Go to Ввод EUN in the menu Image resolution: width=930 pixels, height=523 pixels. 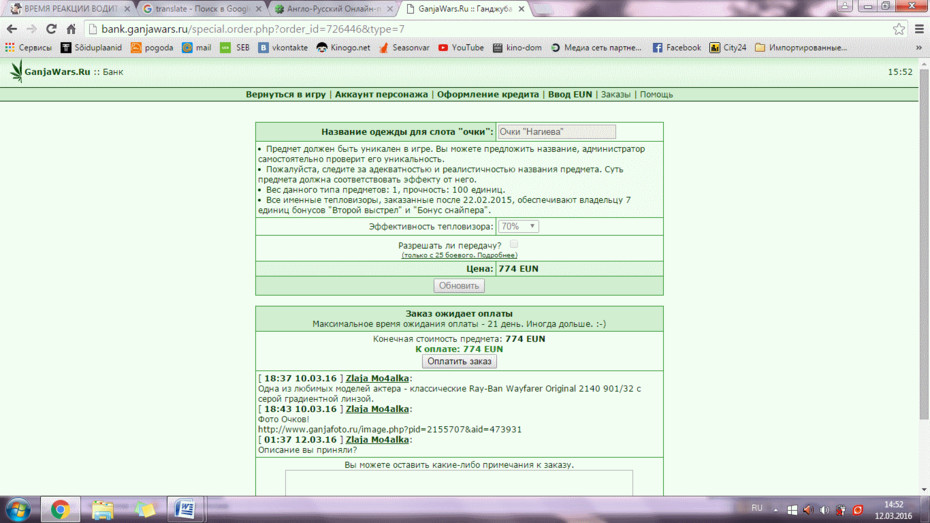[x=570, y=94]
